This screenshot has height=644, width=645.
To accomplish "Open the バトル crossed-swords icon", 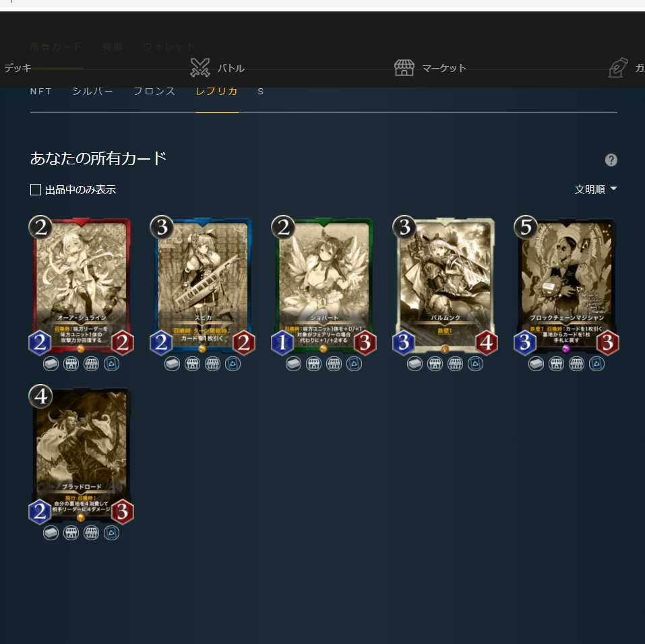I will pos(200,68).
